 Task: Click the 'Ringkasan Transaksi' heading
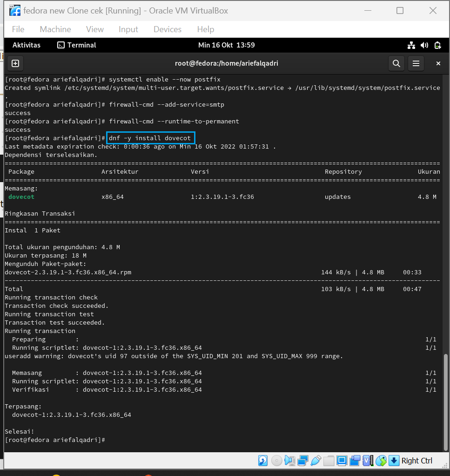point(40,213)
